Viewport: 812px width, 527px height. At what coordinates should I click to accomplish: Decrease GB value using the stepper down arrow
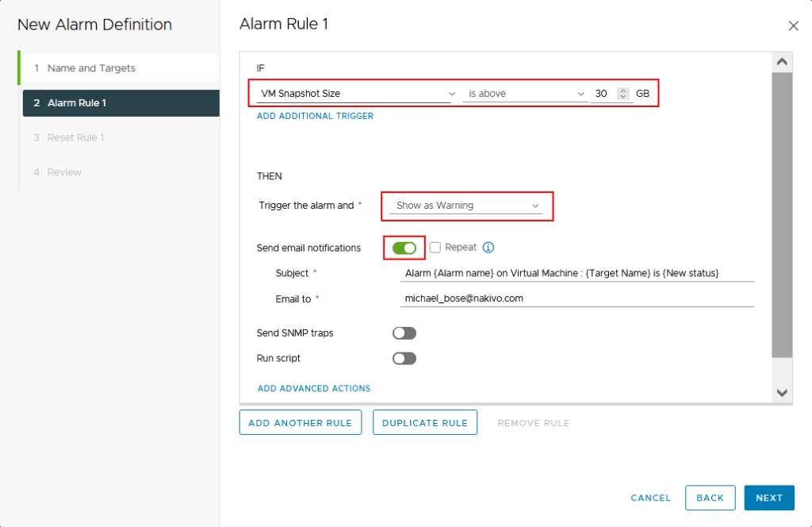click(625, 96)
